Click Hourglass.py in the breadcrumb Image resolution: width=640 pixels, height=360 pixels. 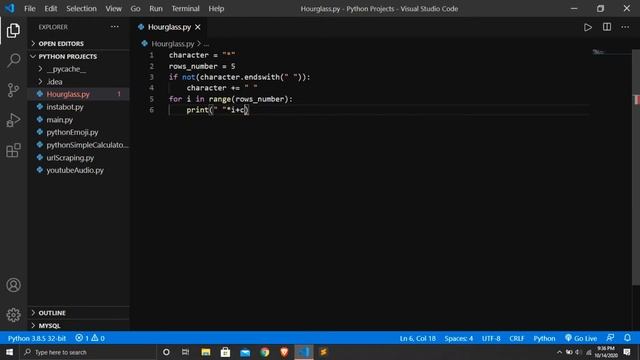click(172, 44)
